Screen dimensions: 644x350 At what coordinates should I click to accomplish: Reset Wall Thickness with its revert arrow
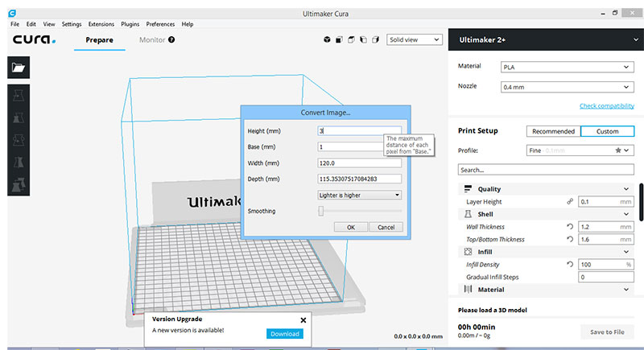pyautogui.click(x=570, y=227)
